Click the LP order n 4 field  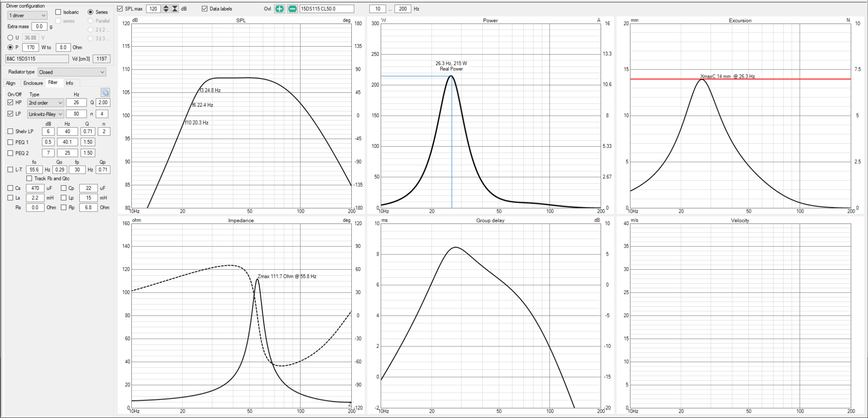pyautogui.click(x=102, y=114)
